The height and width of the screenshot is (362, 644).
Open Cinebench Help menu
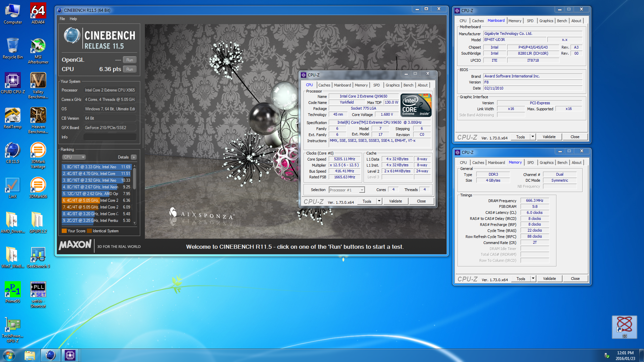73,19
